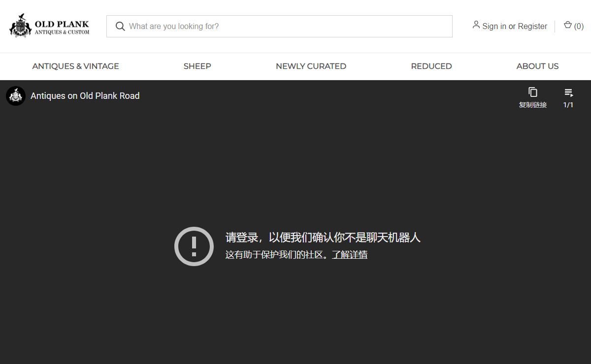Open the Register link
The image size is (591, 364).
coord(532,27)
